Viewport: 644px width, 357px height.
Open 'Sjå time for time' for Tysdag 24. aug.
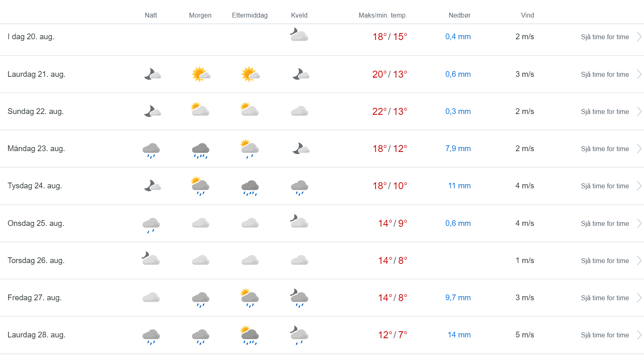[x=605, y=186]
